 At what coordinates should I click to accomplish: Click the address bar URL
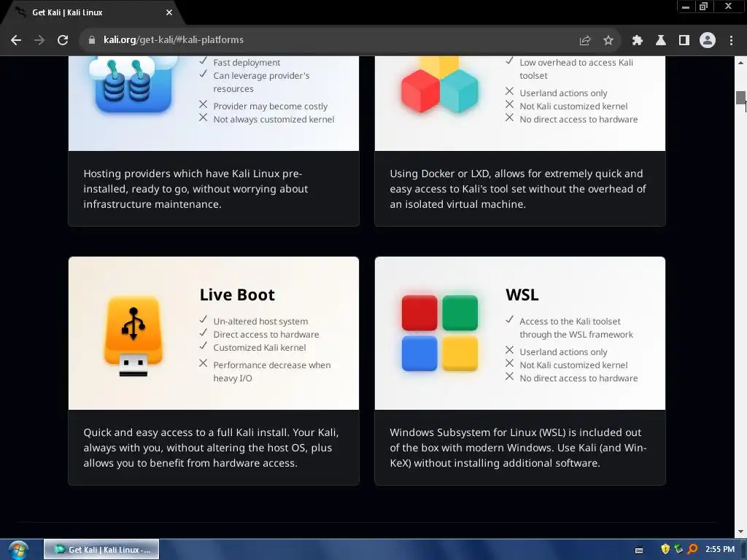coord(174,40)
